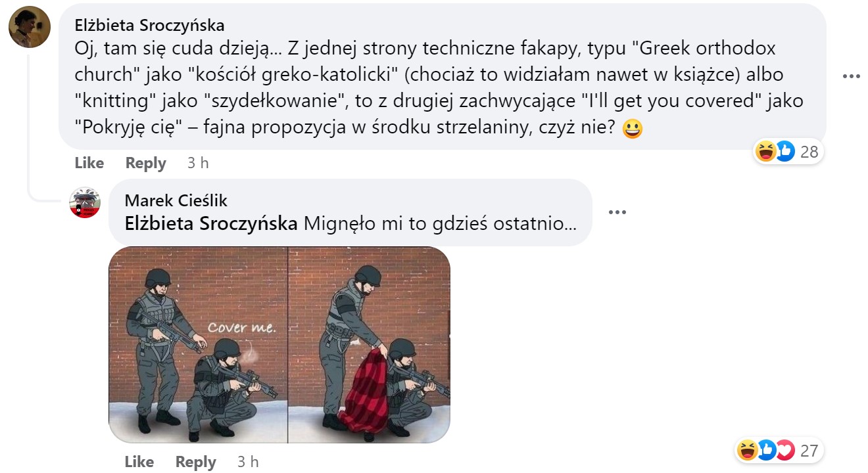Click heart reaction icon on Marek's reply

tap(784, 451)
